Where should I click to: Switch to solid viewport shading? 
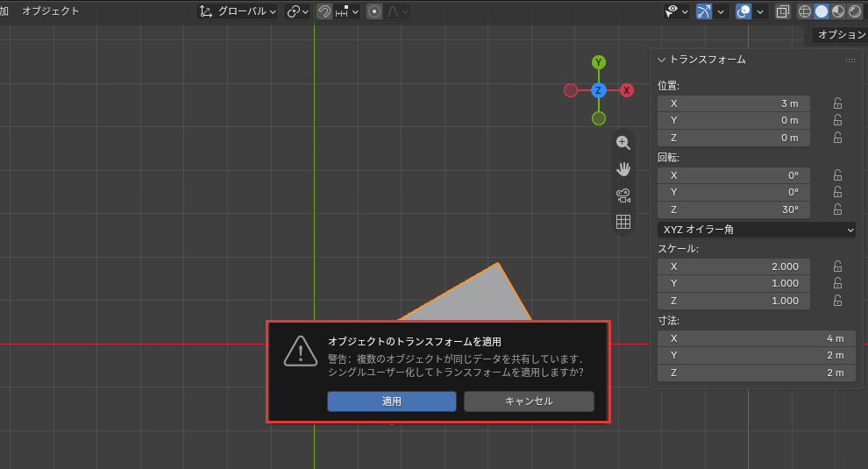click(x=822, y=11)
